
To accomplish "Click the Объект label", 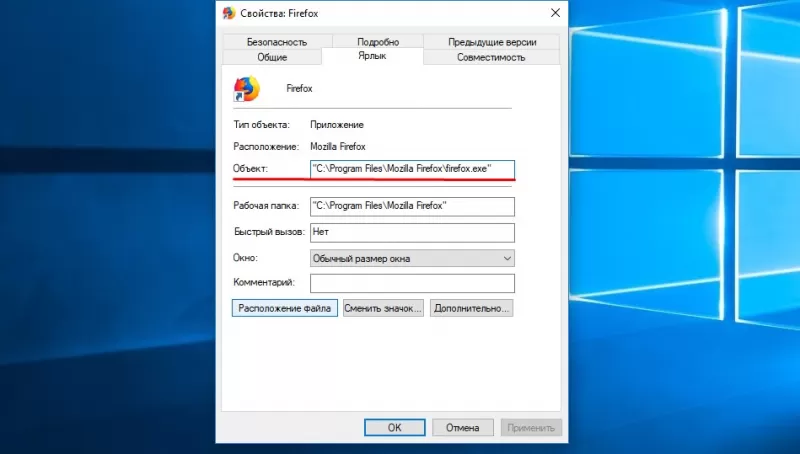I will pyautogui.click(x=250, y=168).
